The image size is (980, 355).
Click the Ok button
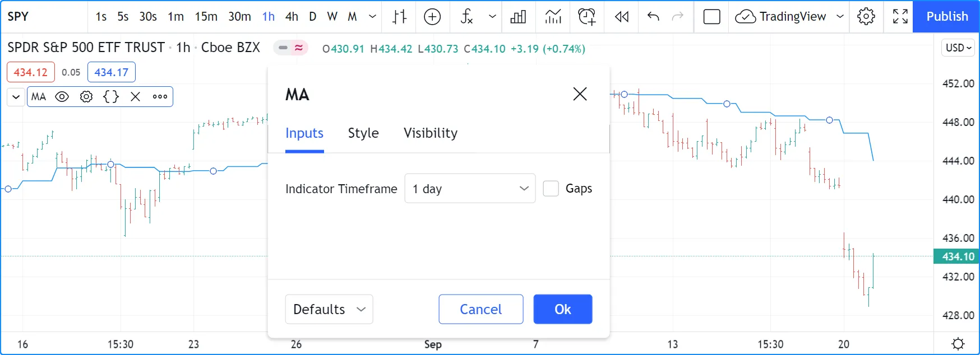(x=562, y=309)
